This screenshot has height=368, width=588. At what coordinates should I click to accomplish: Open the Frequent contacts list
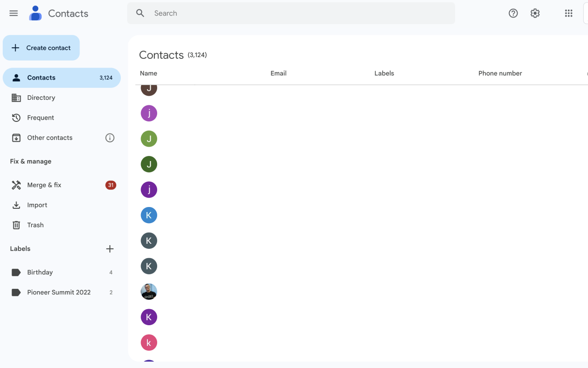click(62, 118)
